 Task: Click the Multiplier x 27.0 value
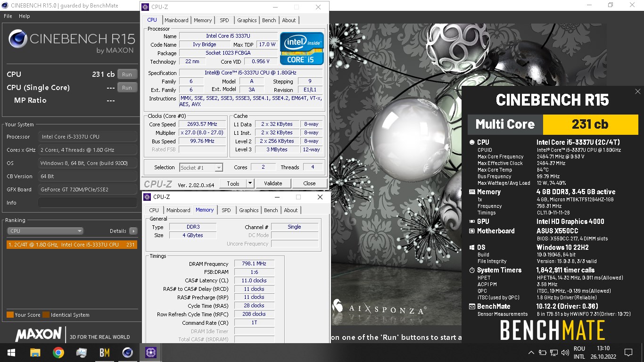202,133
